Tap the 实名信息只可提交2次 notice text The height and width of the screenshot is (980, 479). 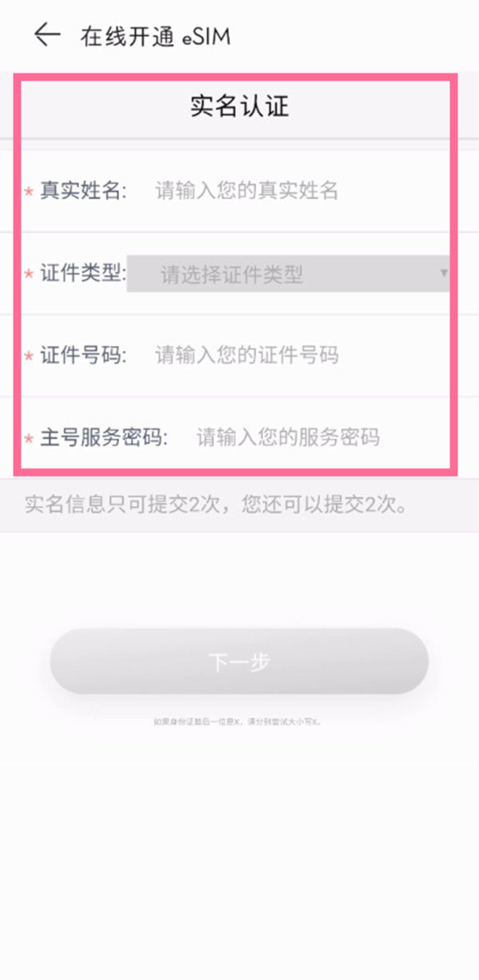(x=216, y=505)
